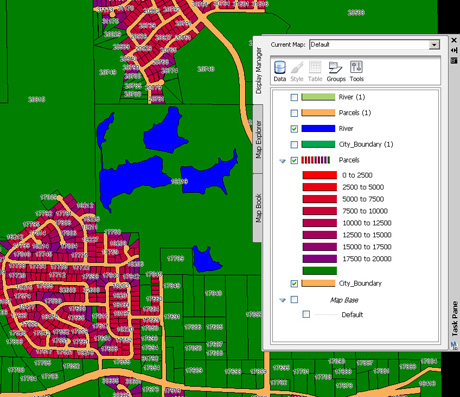
Task: Switch to Display Manager tab
Action: pos(258,70)
